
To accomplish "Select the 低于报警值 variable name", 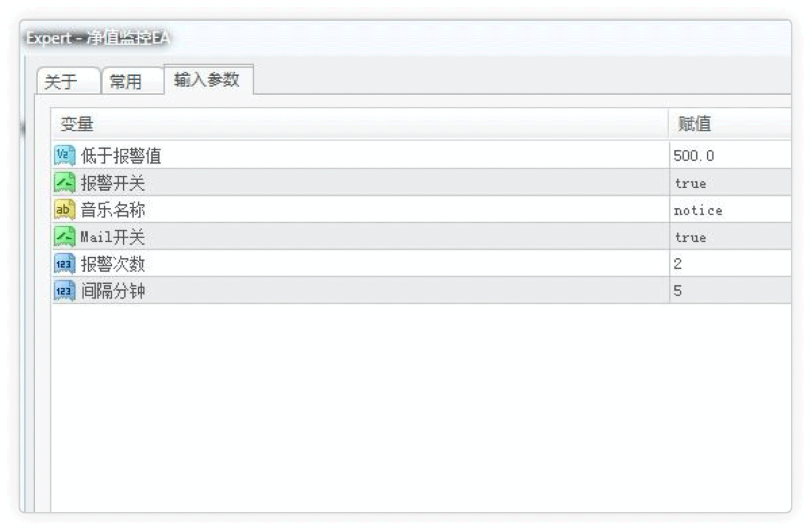I will (x=121, y=156).
